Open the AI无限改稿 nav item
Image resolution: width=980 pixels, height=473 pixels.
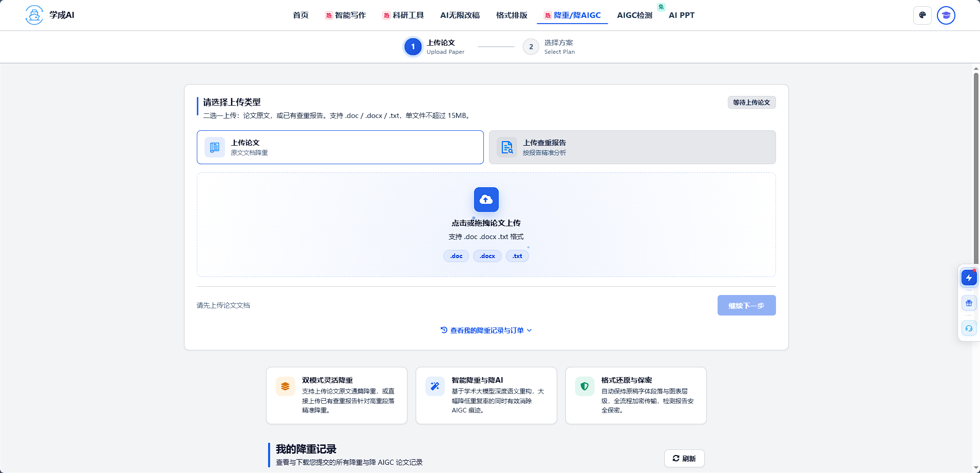click(x=460, y=15)
